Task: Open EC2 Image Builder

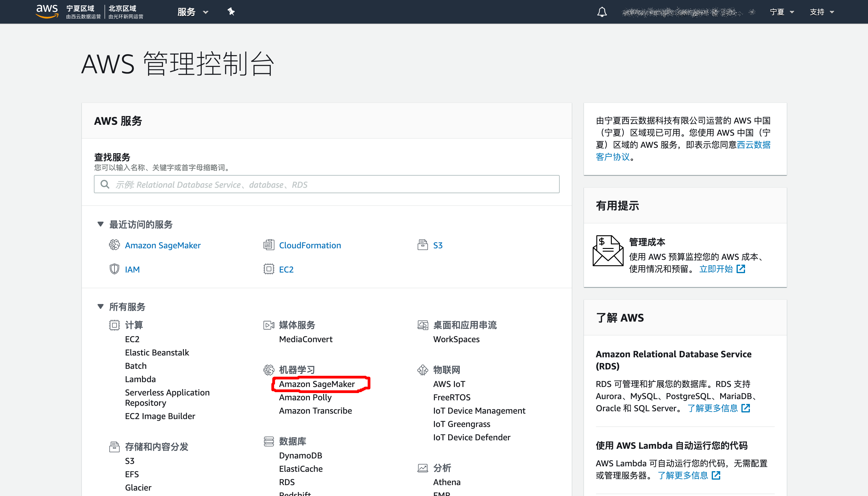Action: 160,416
